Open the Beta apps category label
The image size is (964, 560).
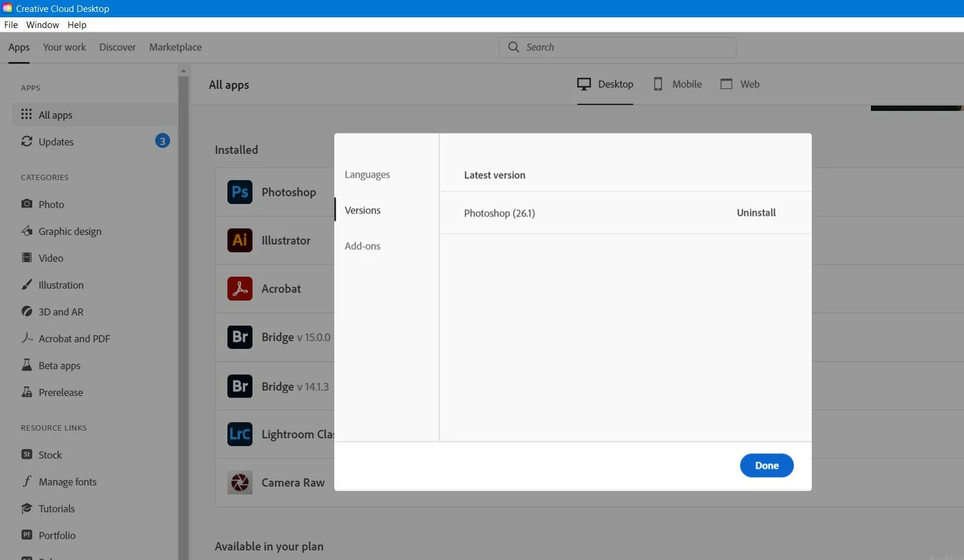coord(60,366)
